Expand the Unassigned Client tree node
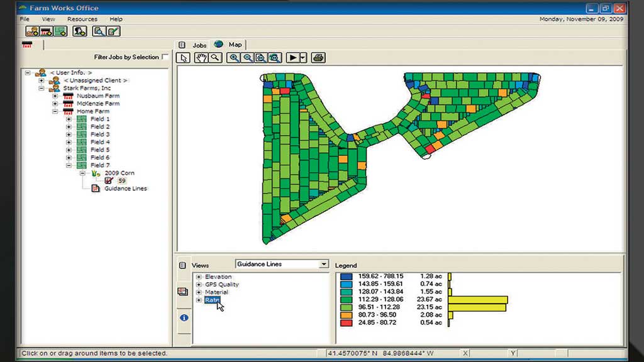The height and width of the screenshot is (362, 644). [42, 80]
